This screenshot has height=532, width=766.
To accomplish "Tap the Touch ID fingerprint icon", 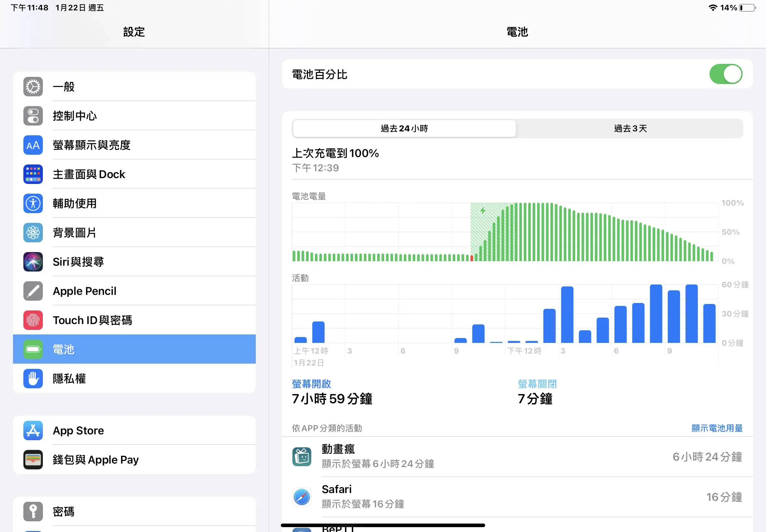I will click(33, 320).
